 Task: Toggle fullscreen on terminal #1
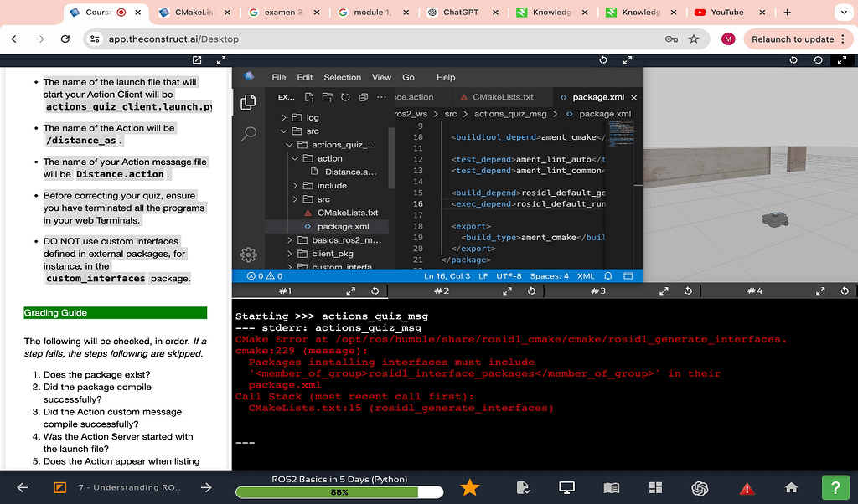pyautogui.click(x=350, y=291)
